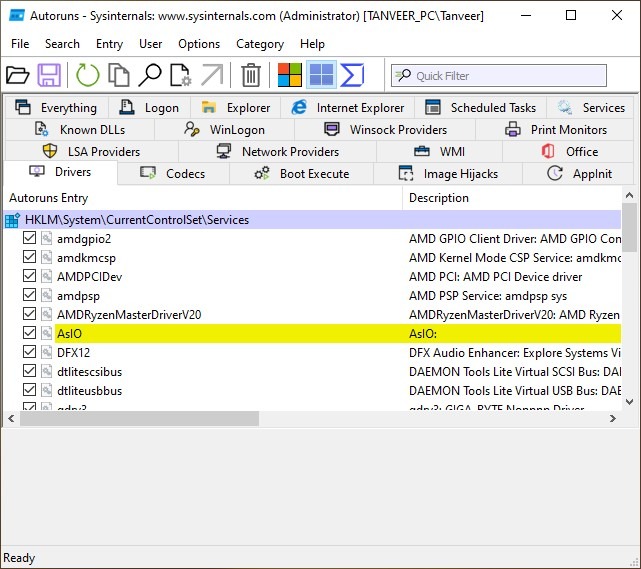
Task: Click the amdgpio2 driver file icon
Action: point(47,238)
